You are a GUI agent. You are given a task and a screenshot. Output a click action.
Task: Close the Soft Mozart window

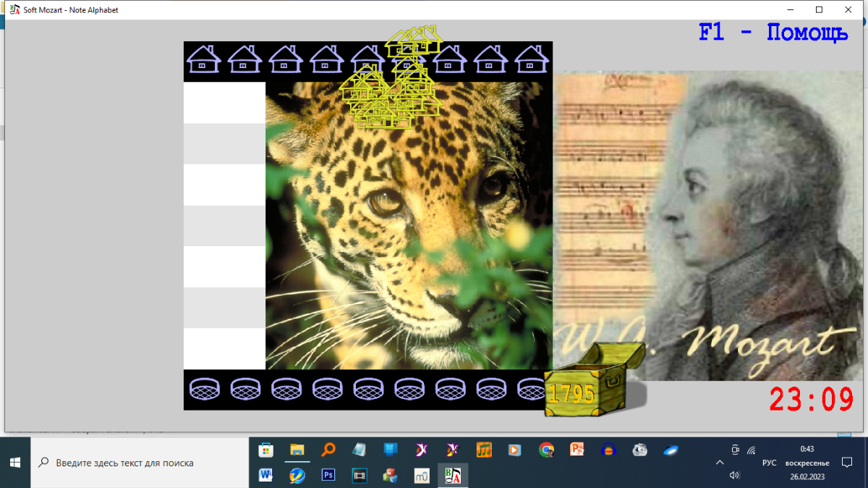(848, 10)
